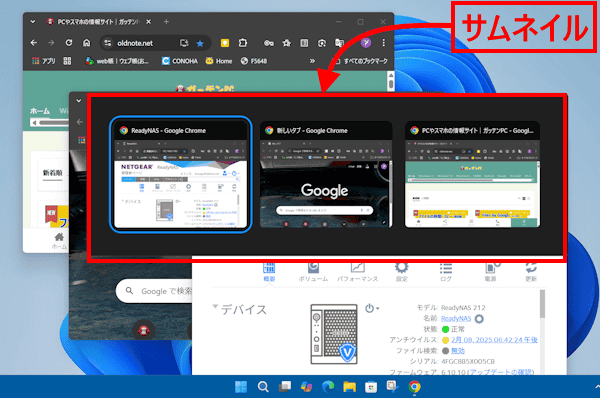Viewport: 600px width, 398px height.
Task: Open the password key extension icon
Action: point(269,43)
